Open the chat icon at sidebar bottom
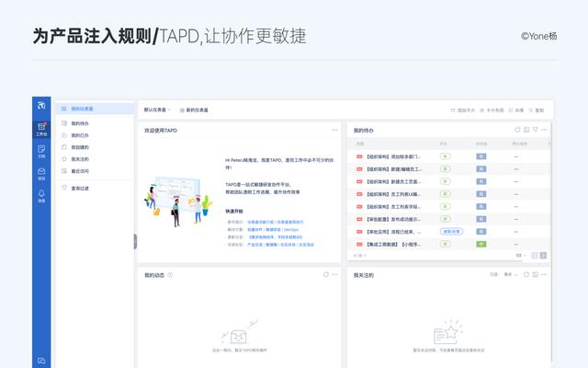The image size is (588, 368). pos(41,361)
